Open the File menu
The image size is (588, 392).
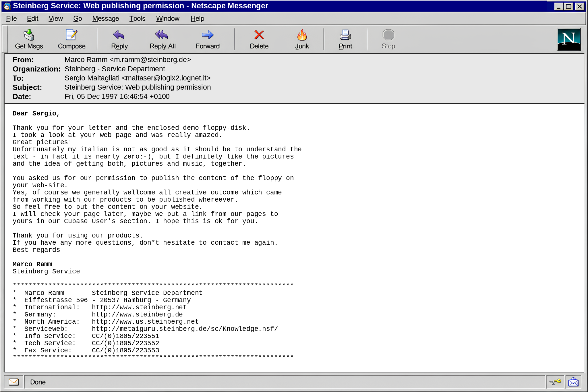(11, 19)
